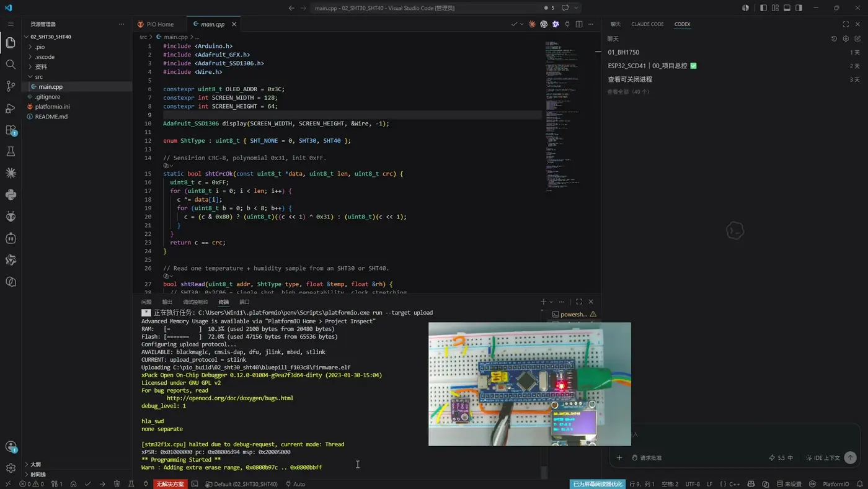Open the 输出 output panel tab
The width and height of the screenshot is (868, 489).
(x=167, y=302)
